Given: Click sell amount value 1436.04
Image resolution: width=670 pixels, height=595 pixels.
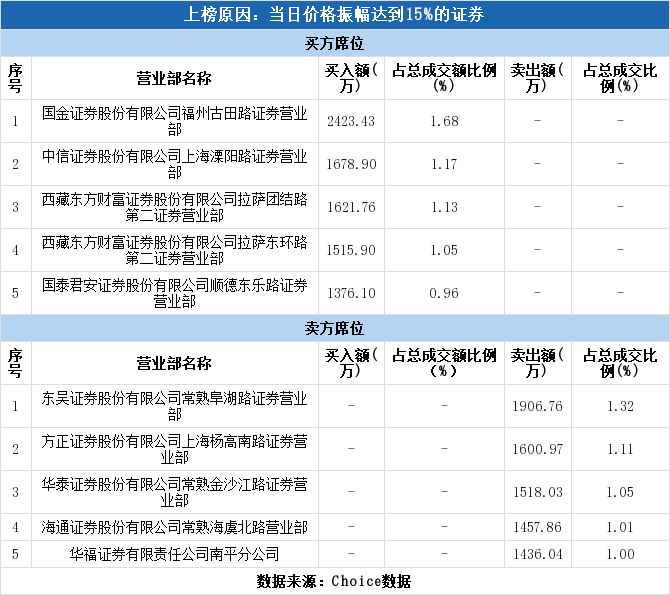Looking at the screenshot, I should pos(538,554).
